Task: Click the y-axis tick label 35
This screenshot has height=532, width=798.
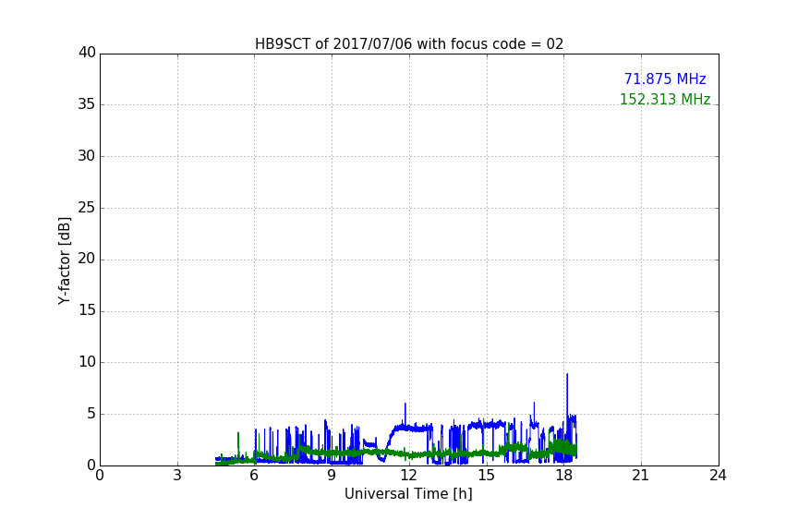Action: (x=87, y=104)
